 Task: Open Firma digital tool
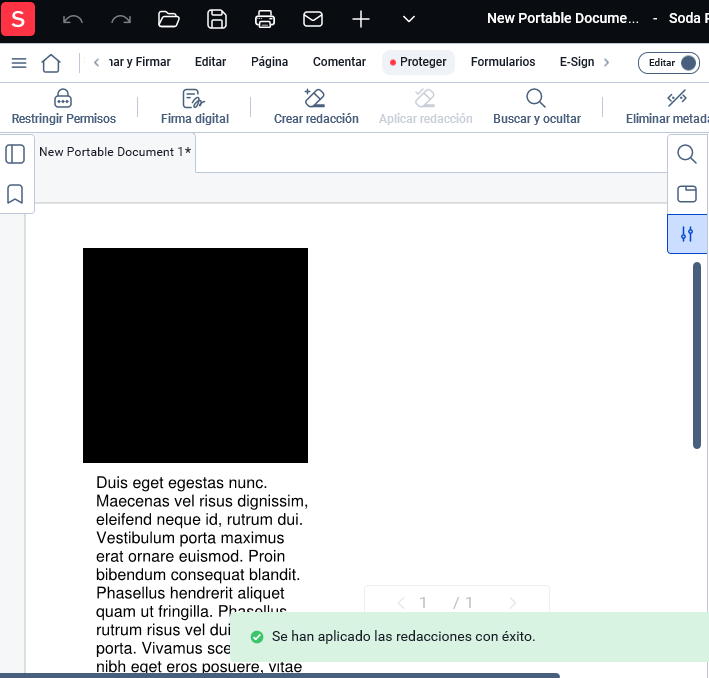[x=195, y=107]
